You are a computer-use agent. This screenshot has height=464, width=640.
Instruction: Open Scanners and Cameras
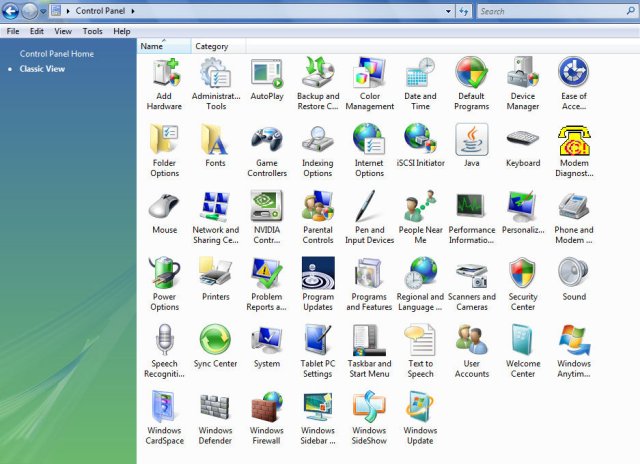(x=471, y=285)
